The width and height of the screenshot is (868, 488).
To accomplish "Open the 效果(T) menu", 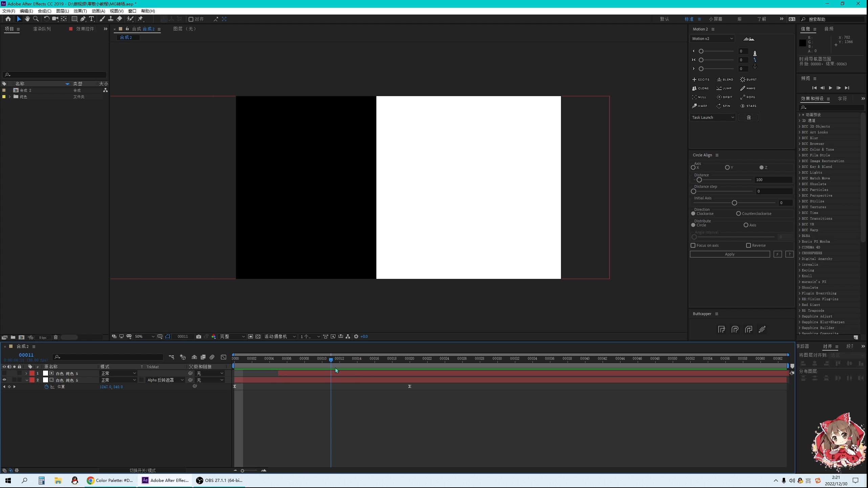I will tap(80, 11).
